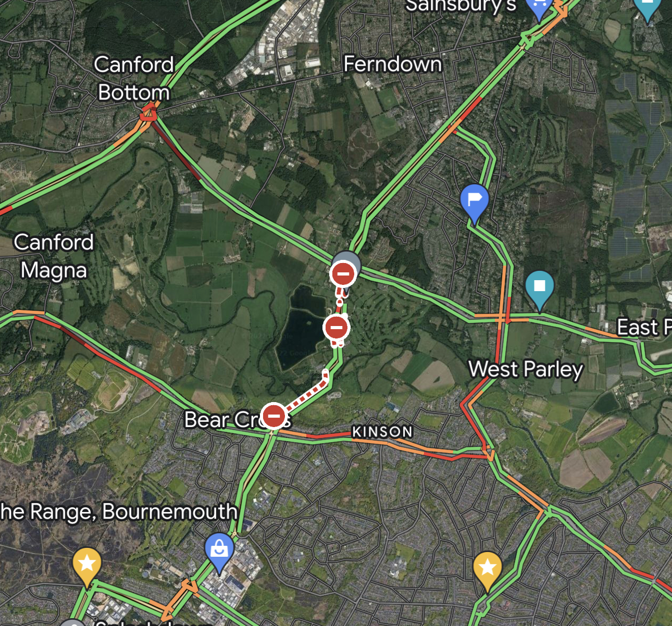Click the KINSON district label
The height and width of the screenshot is (626, 672).
click(x=382, y=432)
